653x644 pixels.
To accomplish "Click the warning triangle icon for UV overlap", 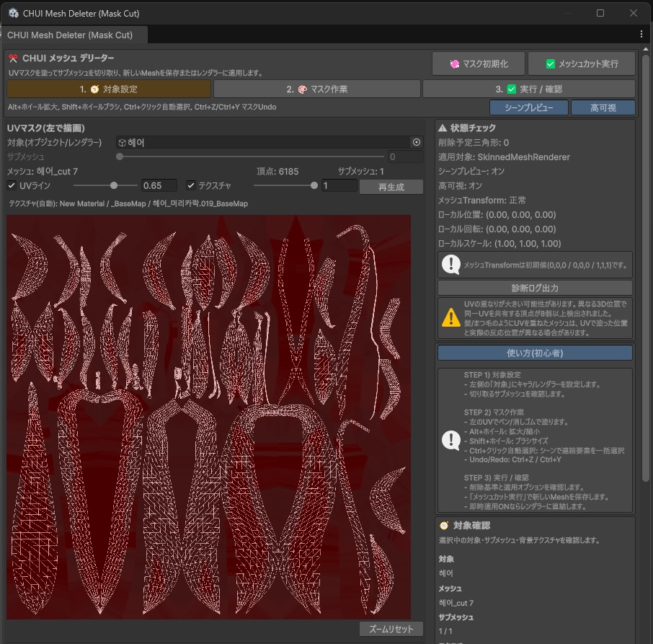I will pyautogui.click(x=451, y=317).
